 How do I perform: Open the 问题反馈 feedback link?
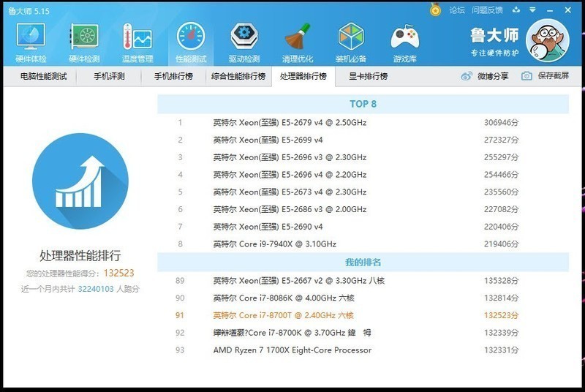click(x=487, y=10)
